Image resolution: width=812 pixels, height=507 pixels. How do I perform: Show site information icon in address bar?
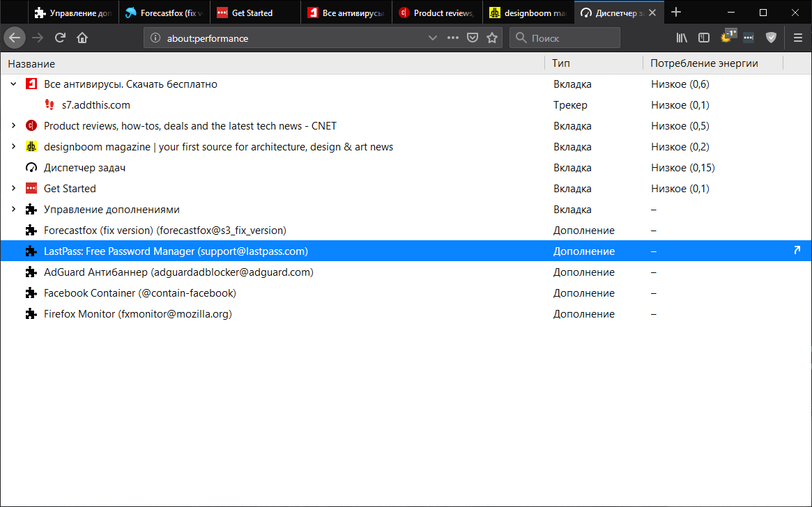pyautogui.click(x=155, y=38)
